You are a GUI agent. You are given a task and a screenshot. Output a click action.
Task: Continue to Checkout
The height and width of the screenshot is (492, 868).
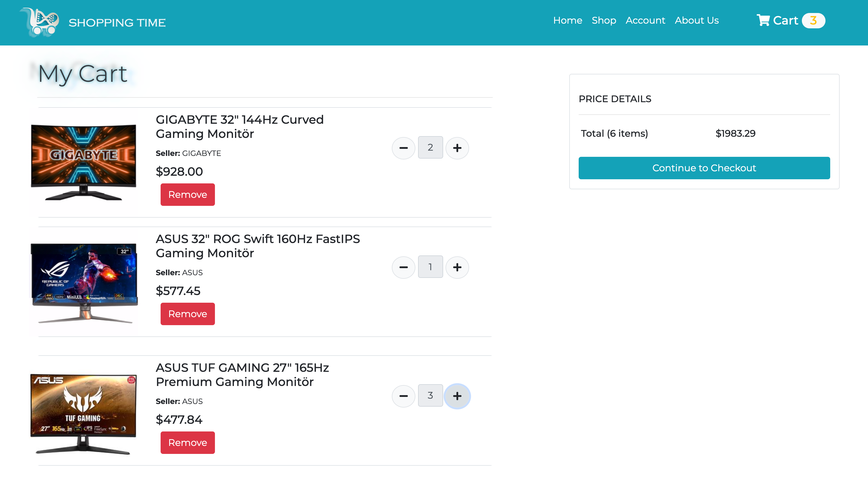(x=704, y=168)
